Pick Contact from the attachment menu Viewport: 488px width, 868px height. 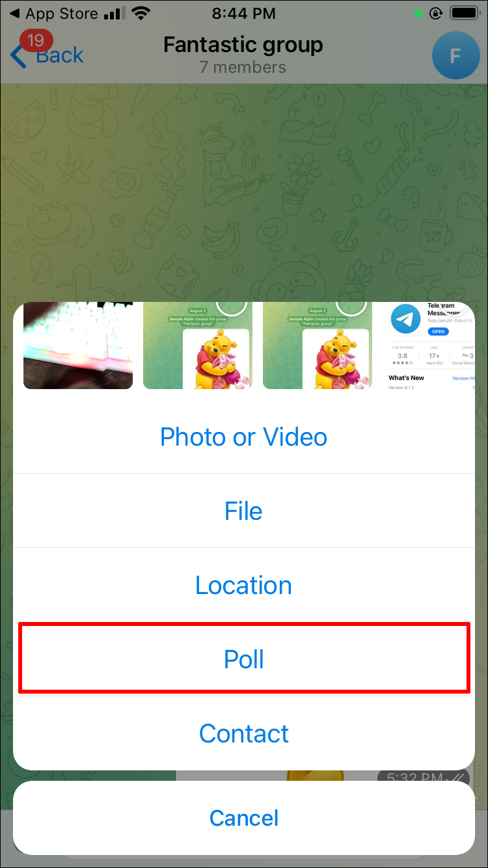[x=244, y=733]
